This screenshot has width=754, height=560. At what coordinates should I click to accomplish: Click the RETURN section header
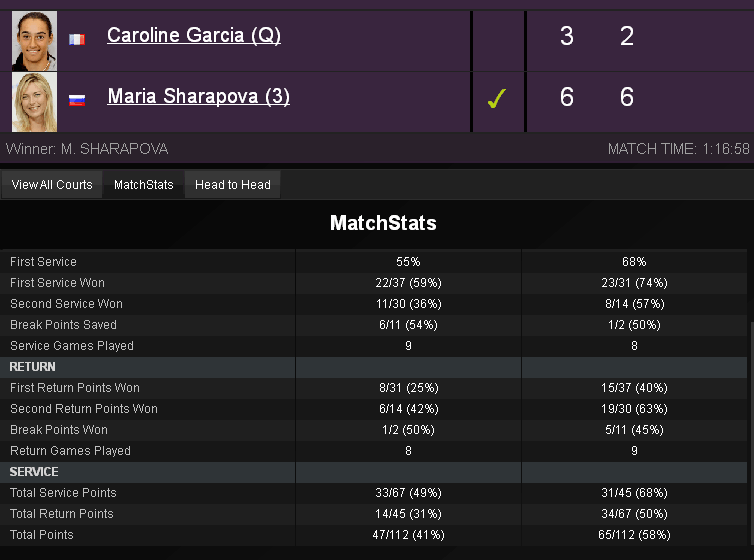click(33, 367)
